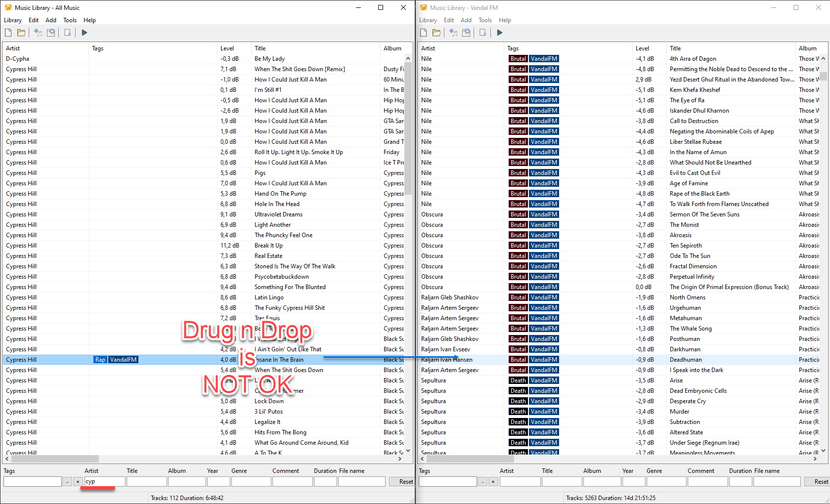
Task: Click Play icon in Vandal FM toolbar
Action: point(500,33)
